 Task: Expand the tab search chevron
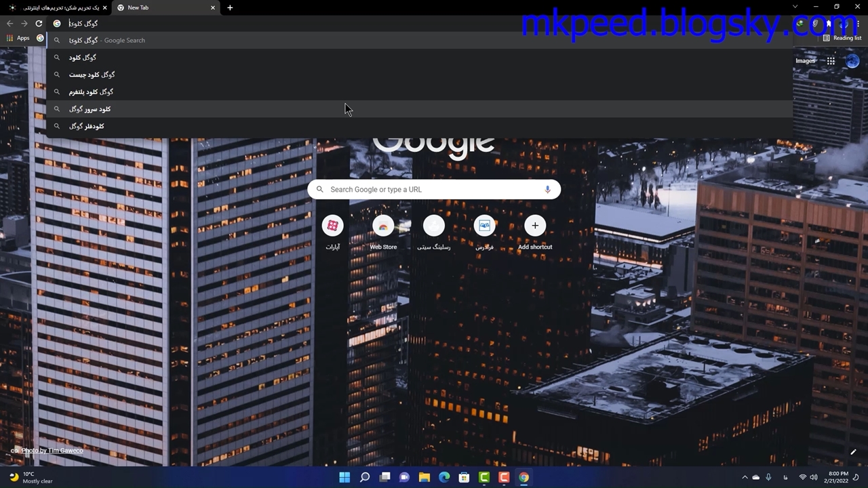point(795,7)
